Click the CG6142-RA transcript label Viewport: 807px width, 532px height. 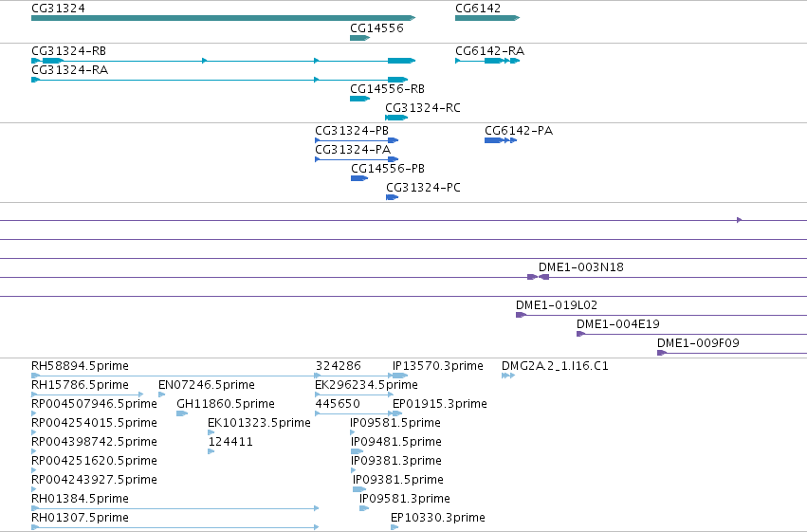coord(489,51)
